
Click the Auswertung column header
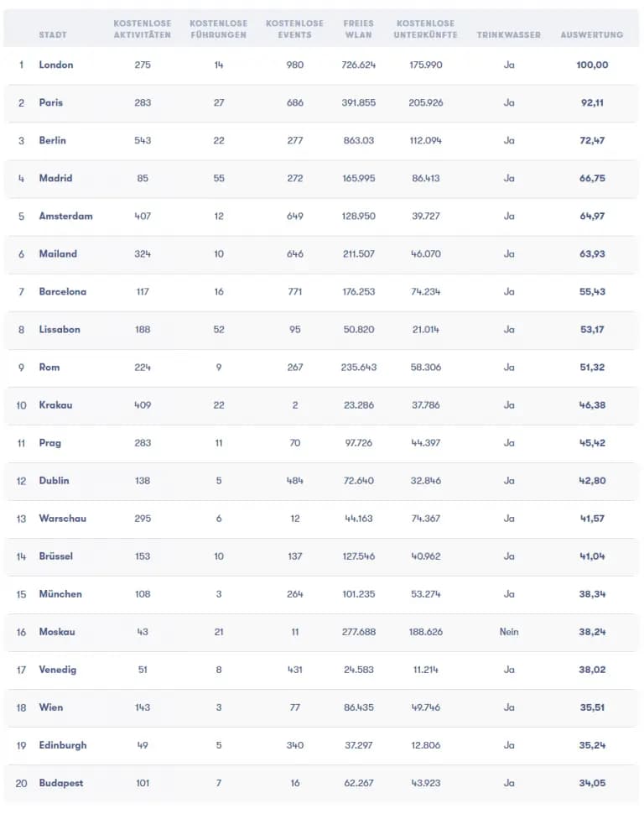(591, 34)
